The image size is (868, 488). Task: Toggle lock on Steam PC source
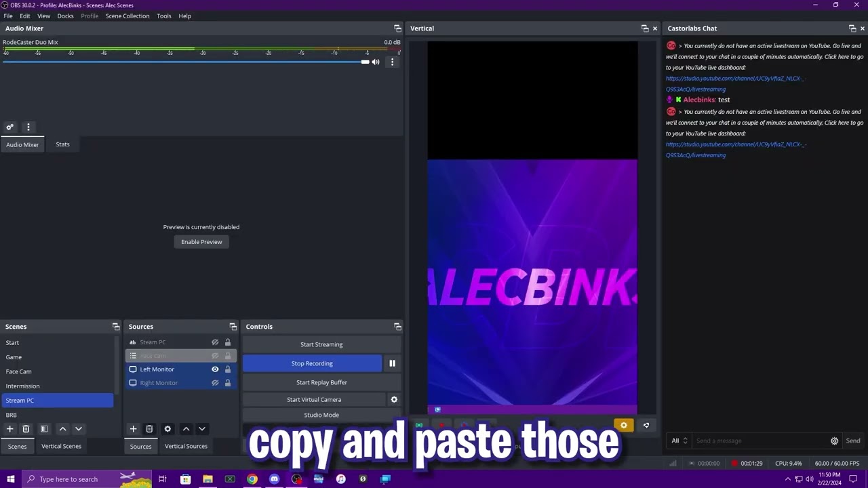point(228,342)
